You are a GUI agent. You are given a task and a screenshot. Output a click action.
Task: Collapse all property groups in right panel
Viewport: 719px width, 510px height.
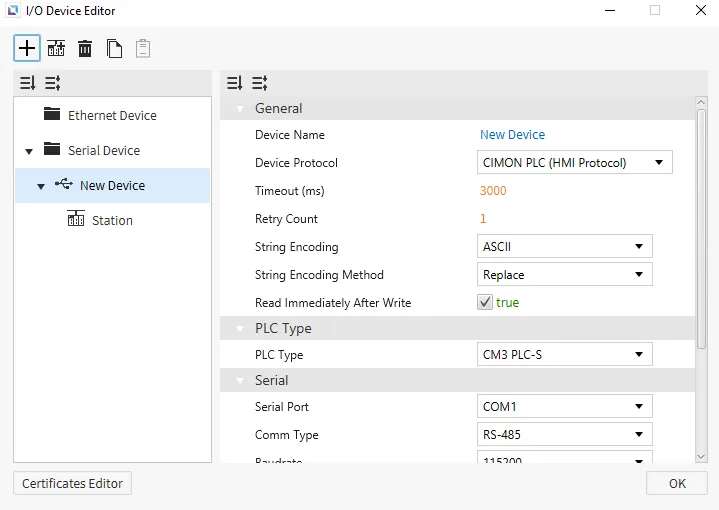click(x=235, y=83)
